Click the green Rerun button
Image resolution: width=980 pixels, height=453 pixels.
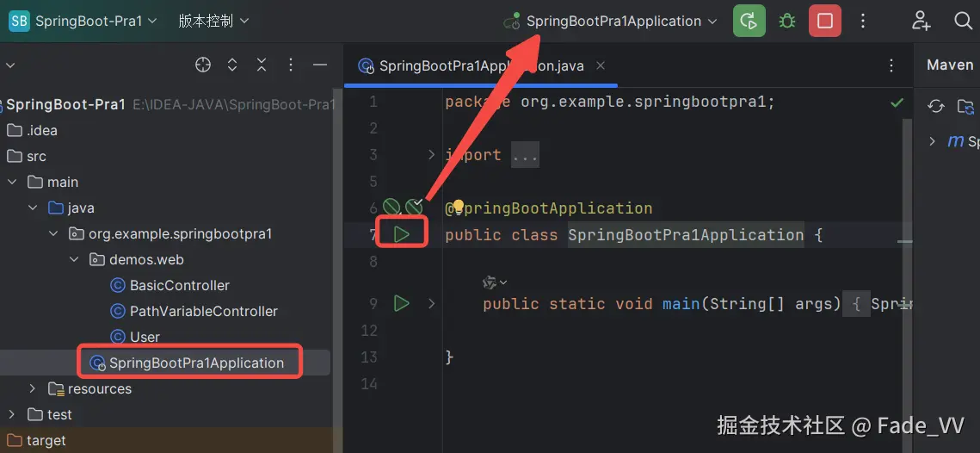(749, 21)
